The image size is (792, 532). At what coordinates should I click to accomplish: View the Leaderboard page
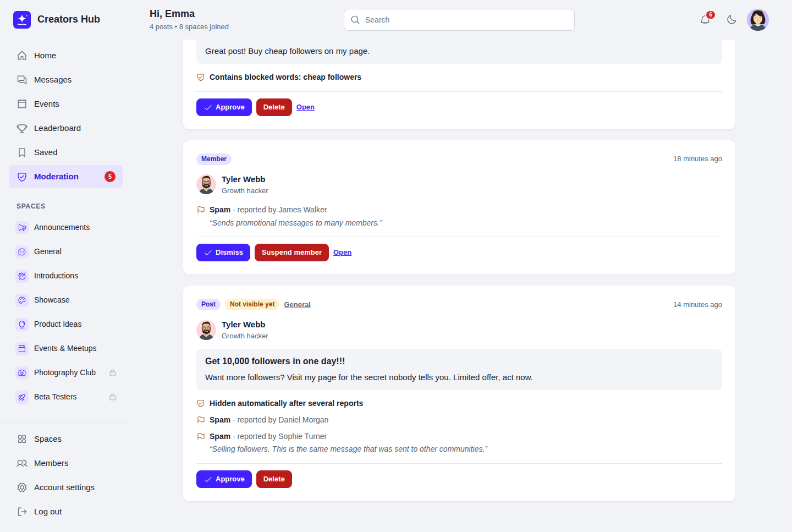pyautogui.click(x=66, y=128)
